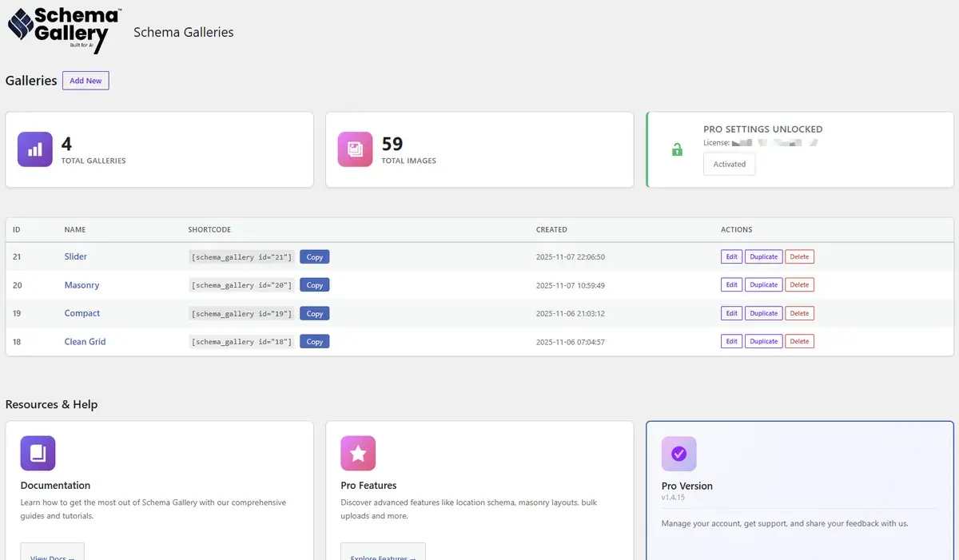Viewport: 959px width, 560px height.
Task: Edit the Slider gallery
Action: coord(731,256)
